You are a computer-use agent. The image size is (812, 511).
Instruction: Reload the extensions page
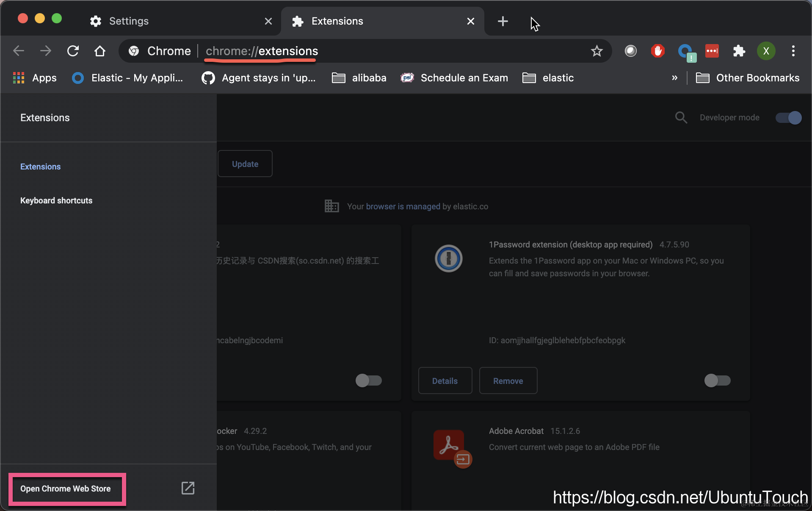tap(73, 51)
